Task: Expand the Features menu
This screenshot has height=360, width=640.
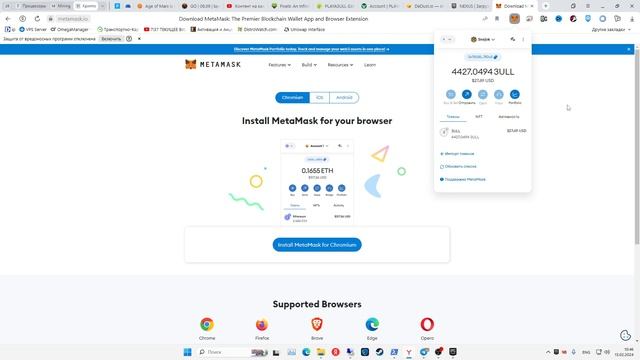Action: pyautogui.click(x=280, y=65)
